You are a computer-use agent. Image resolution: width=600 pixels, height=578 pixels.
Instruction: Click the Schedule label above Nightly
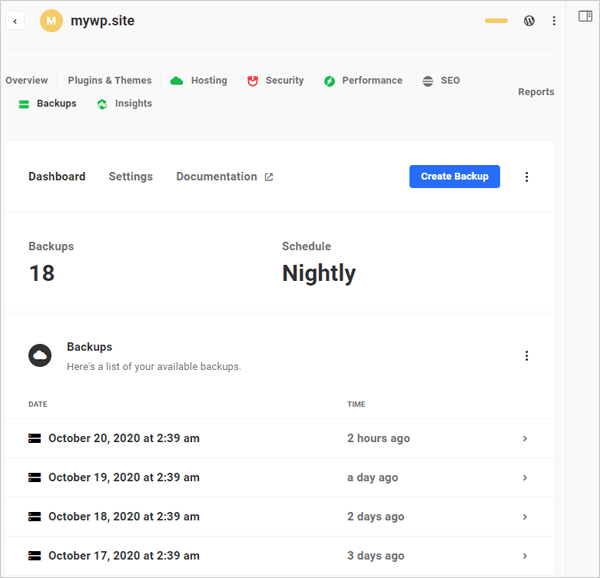(307, 246)
